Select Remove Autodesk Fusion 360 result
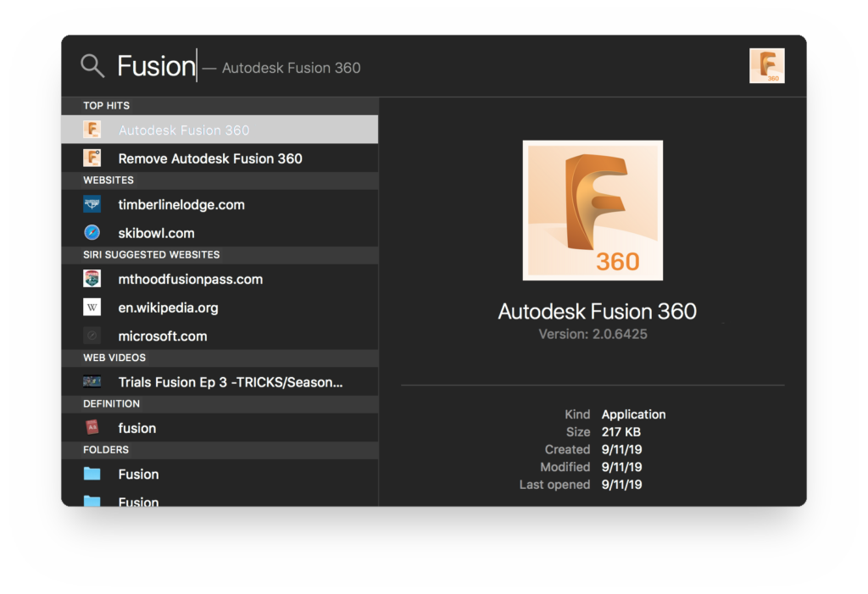This screenshot has width=868, height=594. (x=220, y=158)
